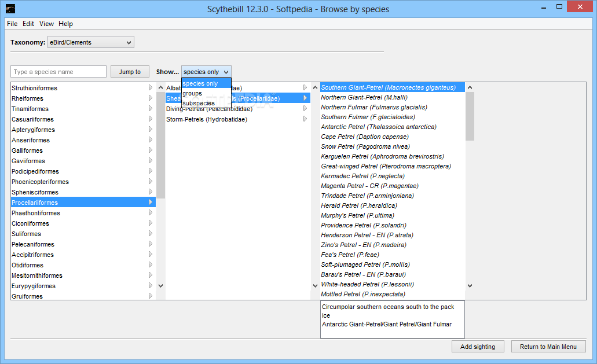Choose 'subspecies' in Show dropdown list
Image resolution: width=597 pixels, height=364 pixels.
coord(206,103)
